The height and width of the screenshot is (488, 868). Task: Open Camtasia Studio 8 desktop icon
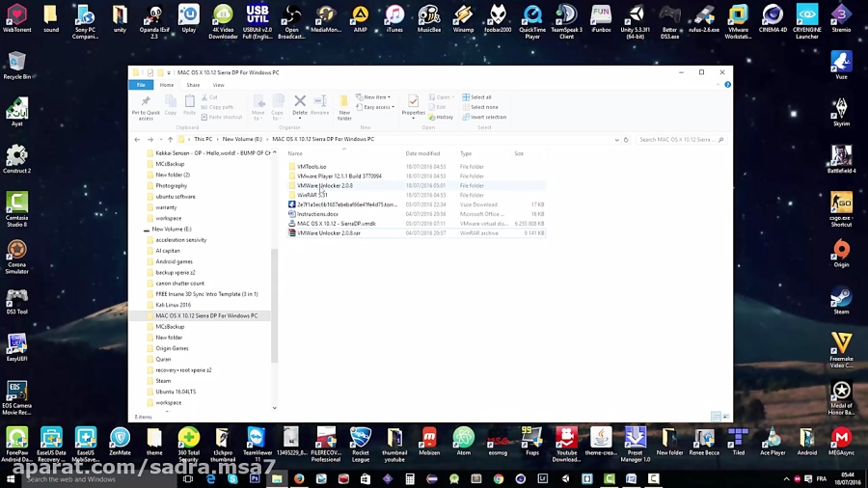[x=16, y=209]
